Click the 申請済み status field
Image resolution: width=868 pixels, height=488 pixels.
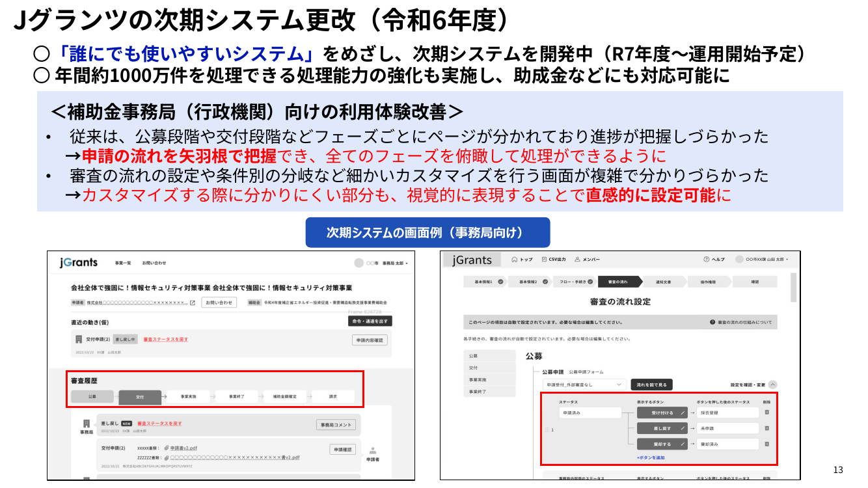pyautogui.click(x=590, y=413)
